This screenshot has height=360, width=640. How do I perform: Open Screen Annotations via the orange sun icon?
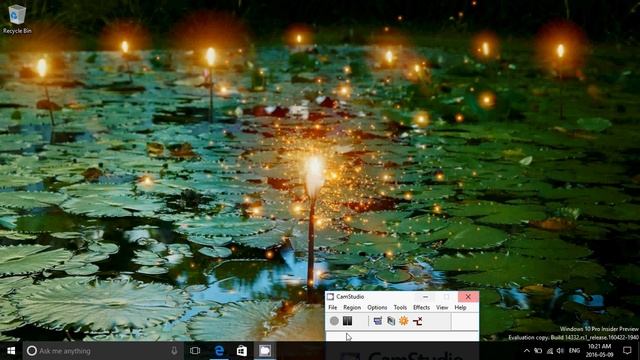404,321
